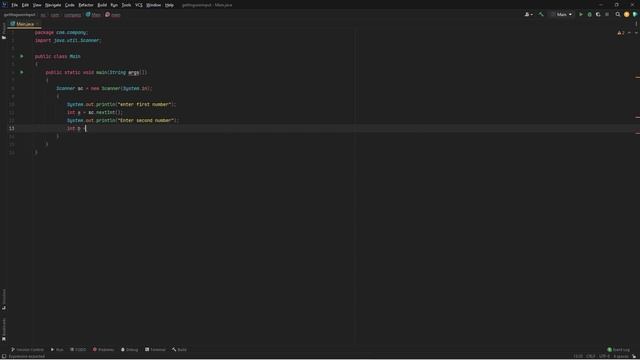This screenshot has width=640, height=360.
Task: Open the Problems tool window
Action: [x=103, y=350]
